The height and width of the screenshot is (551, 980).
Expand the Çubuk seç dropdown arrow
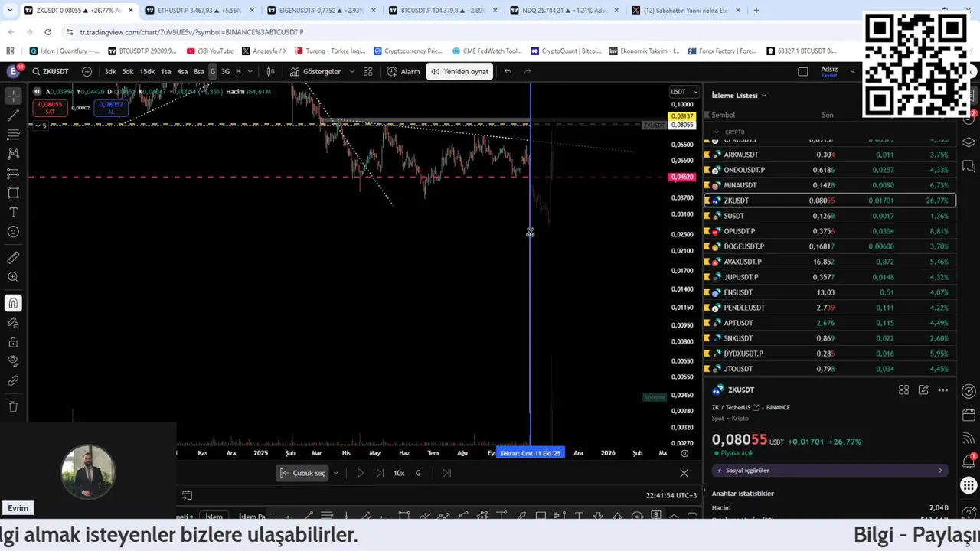pyautogui.click(x=335, y=473)
